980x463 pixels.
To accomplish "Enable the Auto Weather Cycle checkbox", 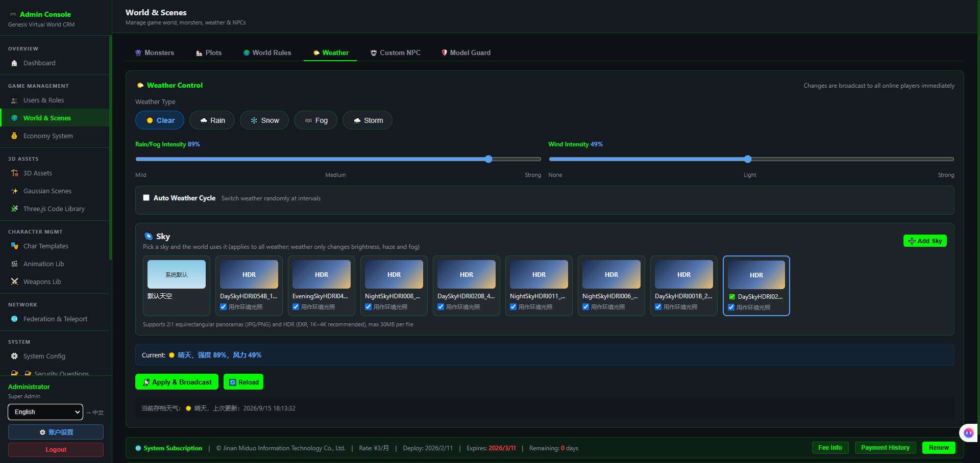I will point(146,198).
